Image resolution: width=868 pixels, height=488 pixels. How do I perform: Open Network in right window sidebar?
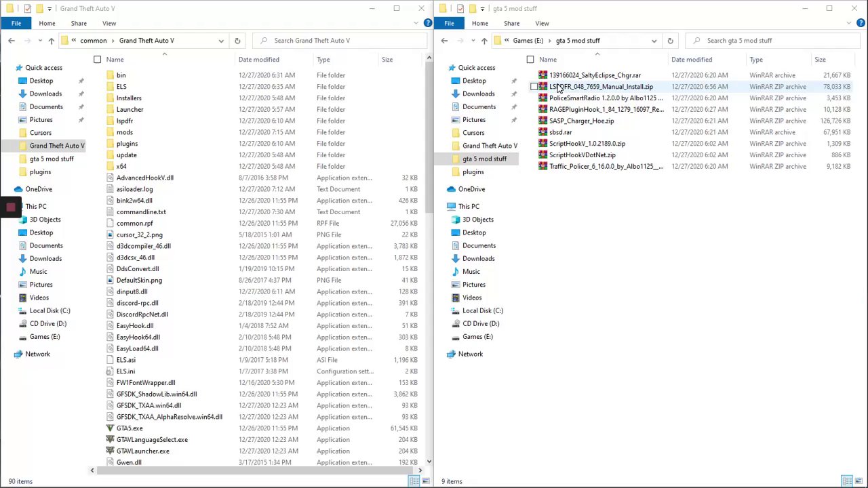pos(470,354)
